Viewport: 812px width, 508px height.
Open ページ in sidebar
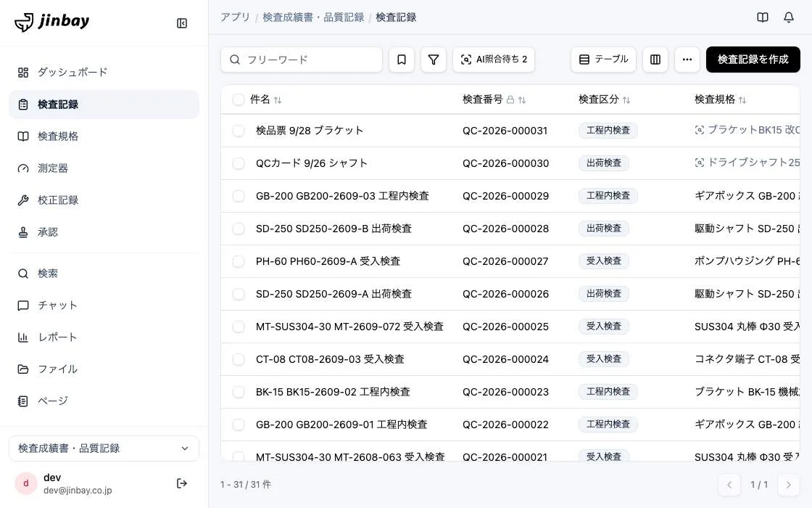(x=104, y=401)
